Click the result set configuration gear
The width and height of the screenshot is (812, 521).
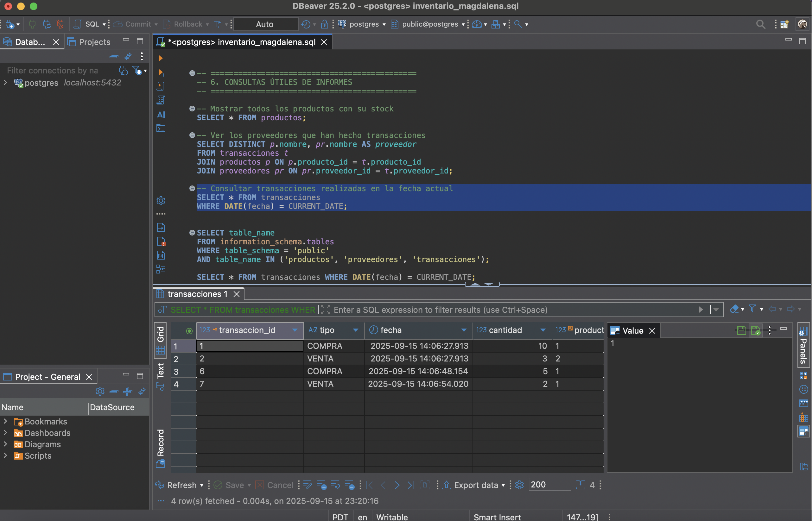coord(519,485)
